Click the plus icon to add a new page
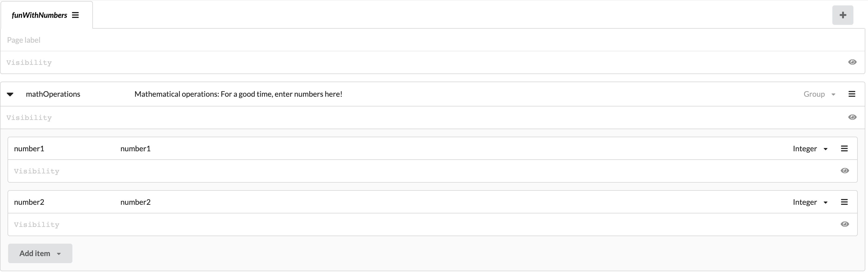This screenshot has height=275, width=868. coord(843,15)
